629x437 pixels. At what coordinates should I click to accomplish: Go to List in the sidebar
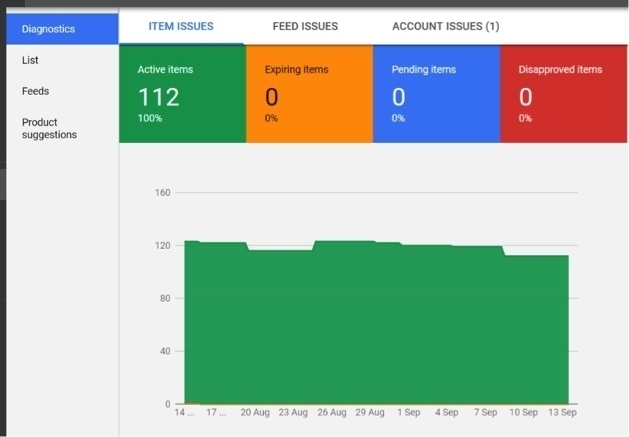click(x=30, y=60)
